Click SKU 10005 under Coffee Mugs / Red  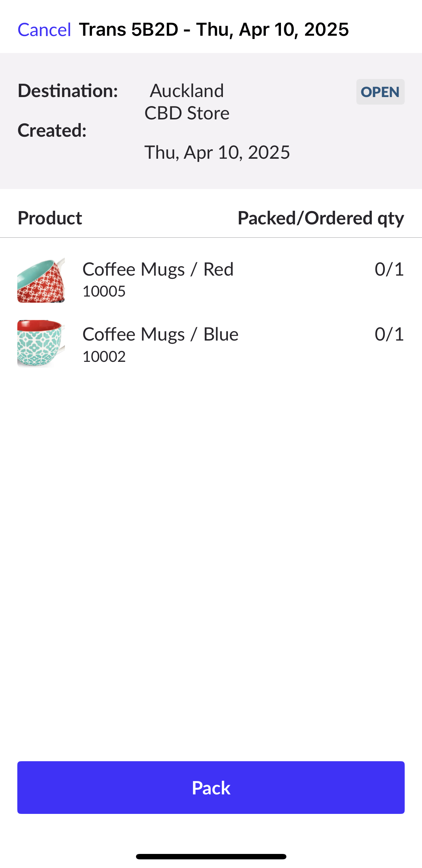coord(104,291)
